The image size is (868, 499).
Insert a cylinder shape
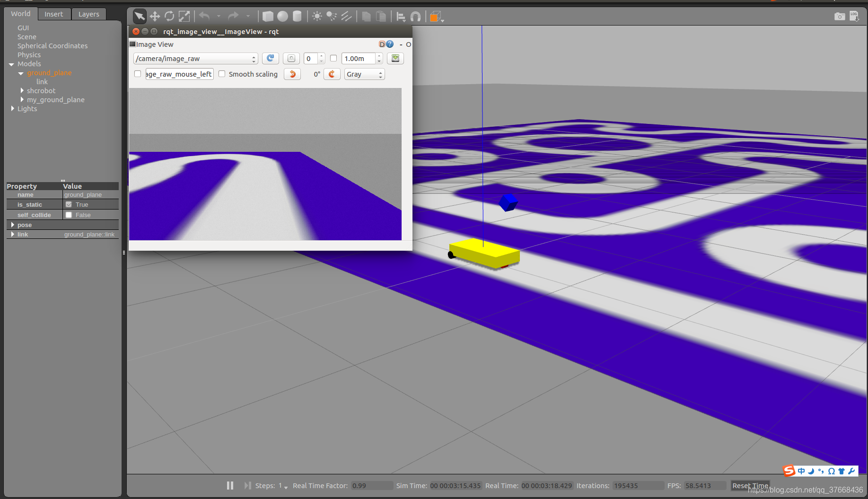click(x=297, y=17)
